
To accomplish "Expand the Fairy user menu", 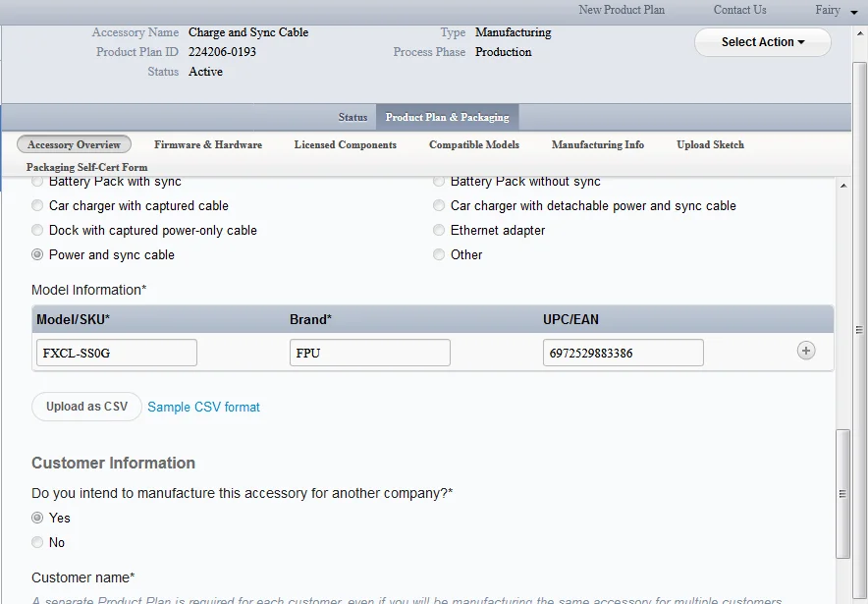I will tap(836, 10).
